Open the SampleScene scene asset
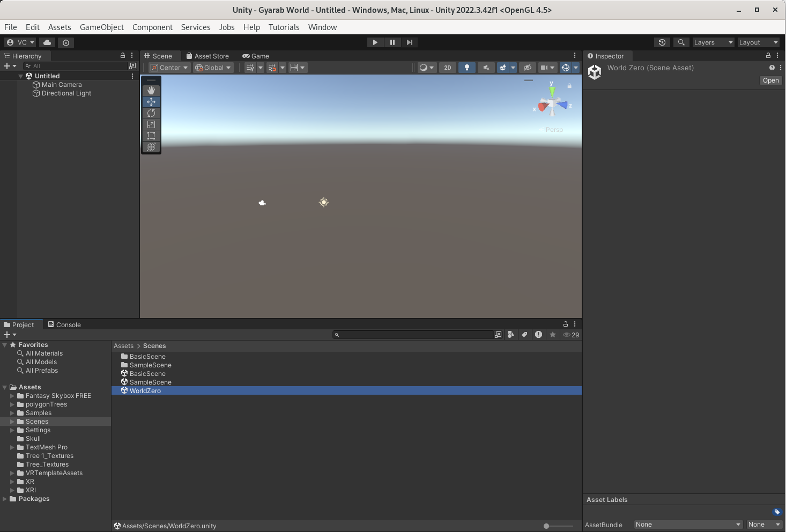Image resolution: width=786 pixels, height=532 pixels. 150,382
